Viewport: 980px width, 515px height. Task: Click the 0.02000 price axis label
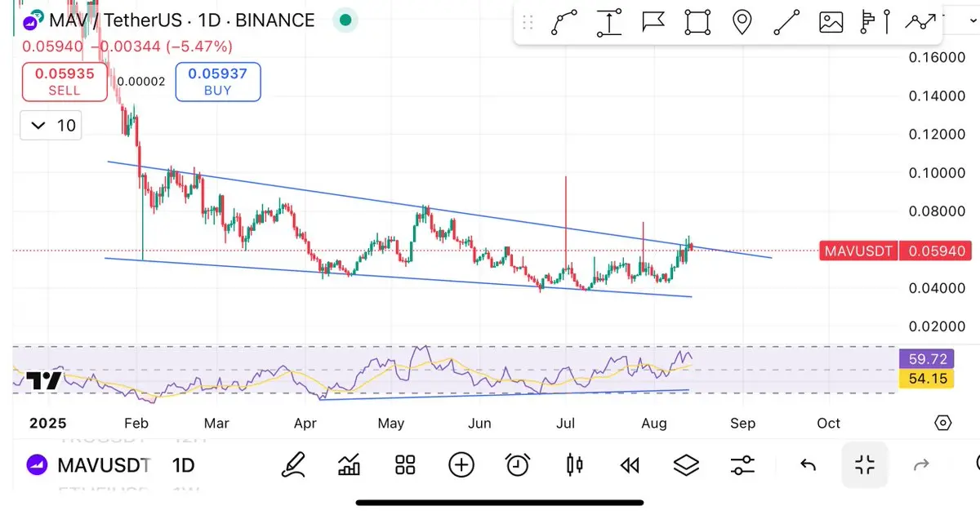point(936,326)
